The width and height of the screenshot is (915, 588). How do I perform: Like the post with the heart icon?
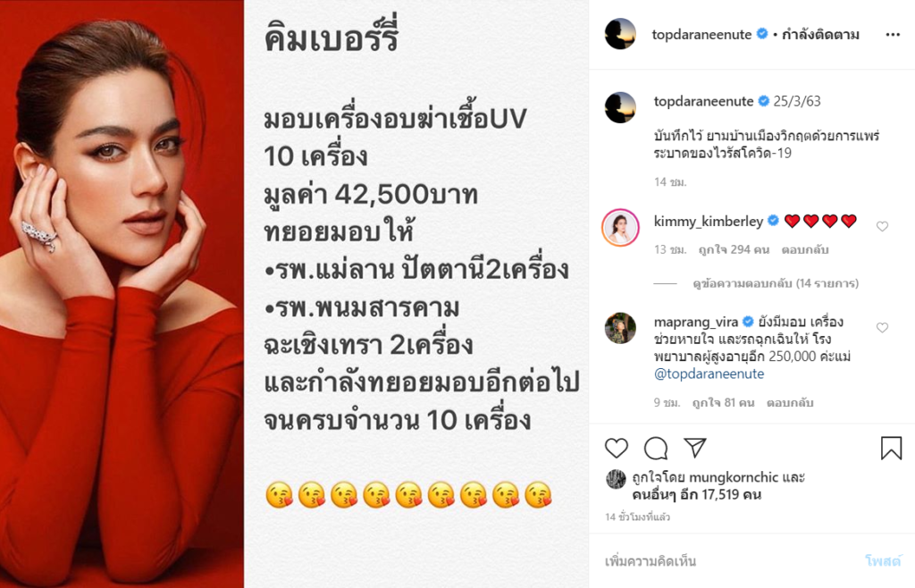point(617,448)
